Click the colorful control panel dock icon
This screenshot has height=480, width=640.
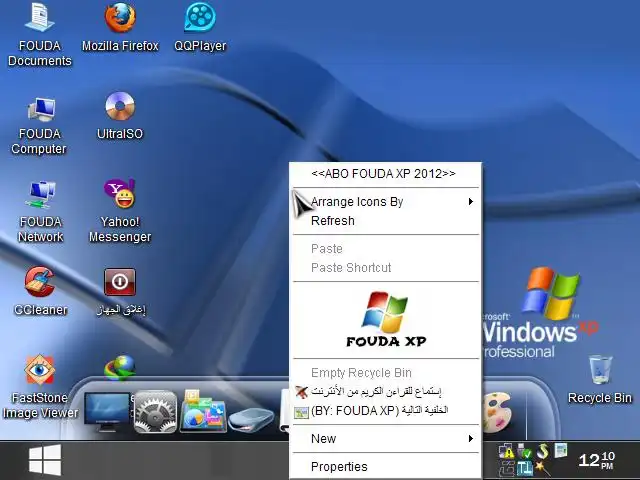[202, 411]
